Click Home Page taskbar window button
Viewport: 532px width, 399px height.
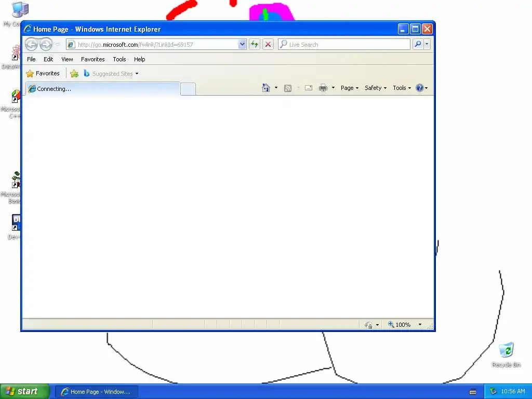pos(96,392)
